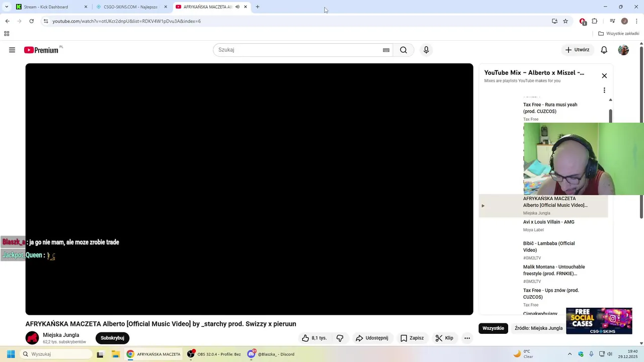
Task: Reload the current page
Action: [31, 21]
